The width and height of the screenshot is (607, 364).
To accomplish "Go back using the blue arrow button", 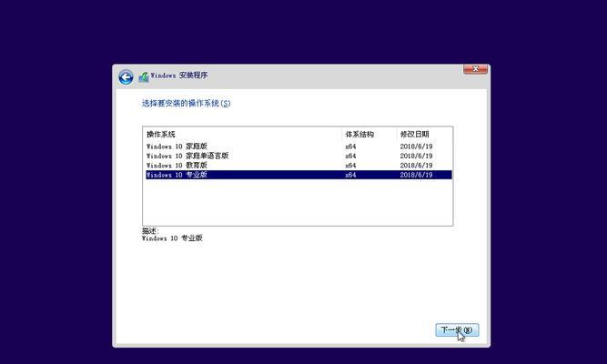I will coord(126,77).
